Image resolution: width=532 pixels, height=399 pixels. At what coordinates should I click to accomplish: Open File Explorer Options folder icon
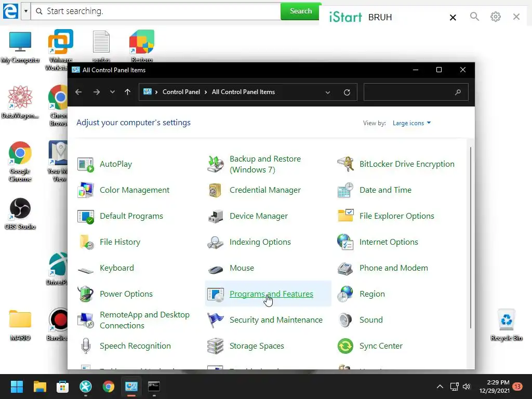pyautogui.click(x=345, y=216)
